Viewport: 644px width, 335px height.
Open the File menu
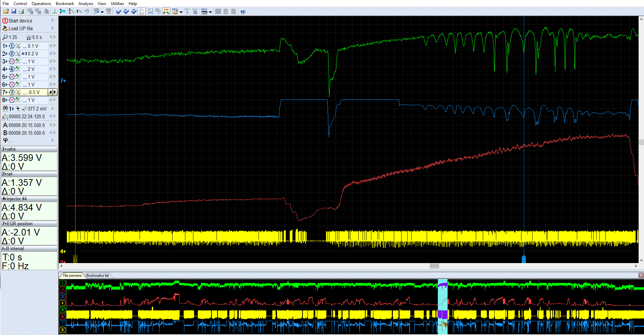click(x=6, y=3)
